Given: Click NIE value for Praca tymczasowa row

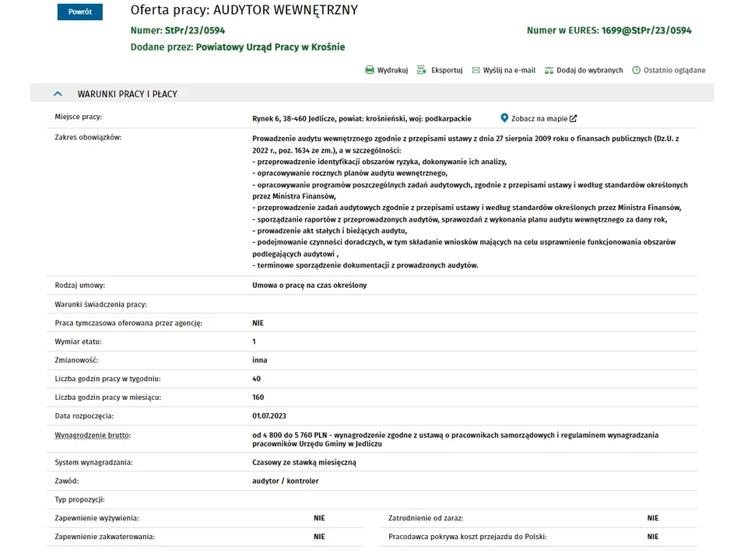Looking at the screenshot, I should pos(258,323).
